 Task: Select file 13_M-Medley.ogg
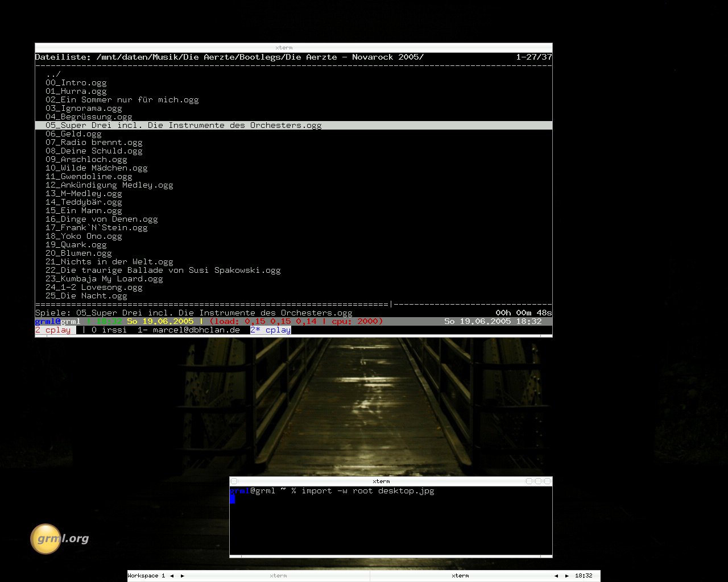click(84, 193)
